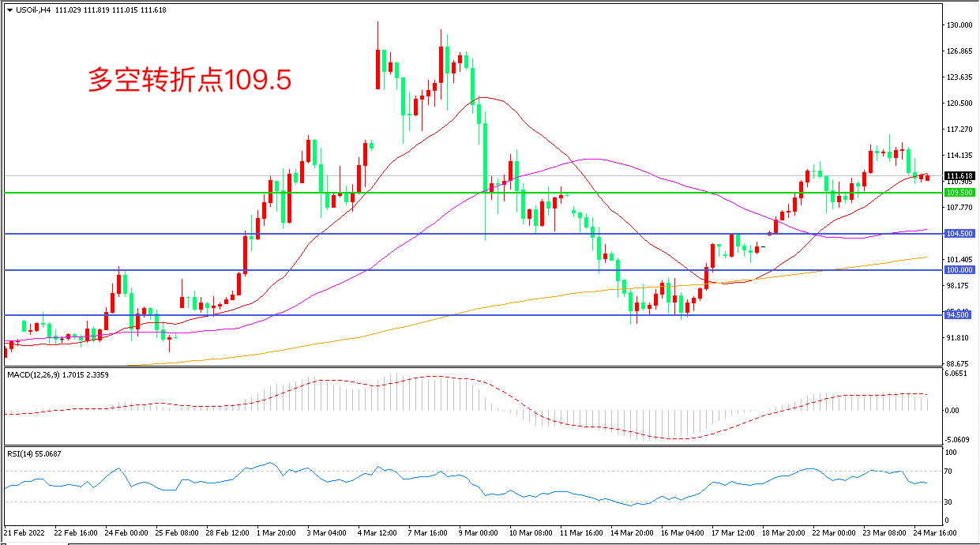Click the RSI 70 level axis label
980x545 pixels.
951,472
